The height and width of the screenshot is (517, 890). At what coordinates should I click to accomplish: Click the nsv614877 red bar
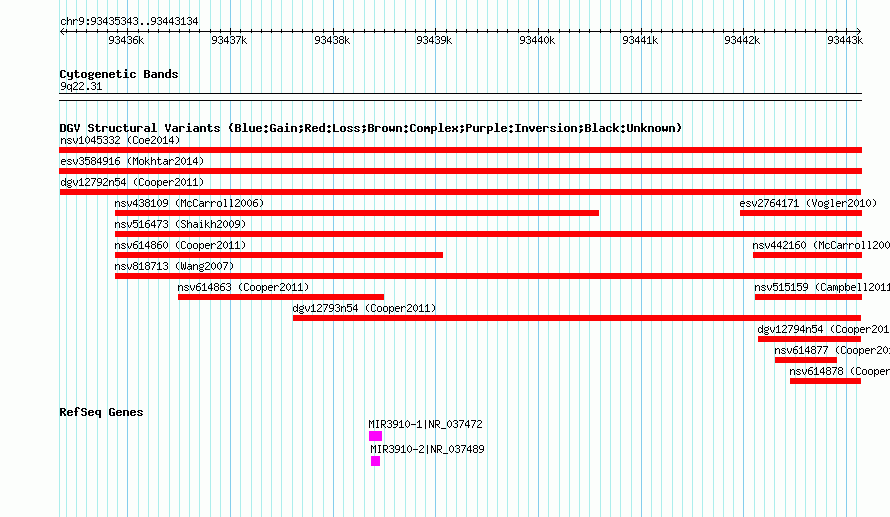805,360
